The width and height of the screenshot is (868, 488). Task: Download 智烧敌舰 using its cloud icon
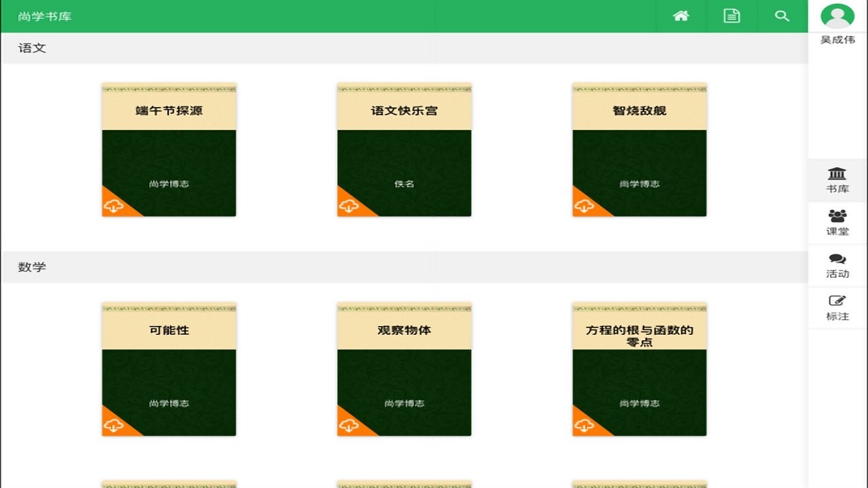point(585,205)
